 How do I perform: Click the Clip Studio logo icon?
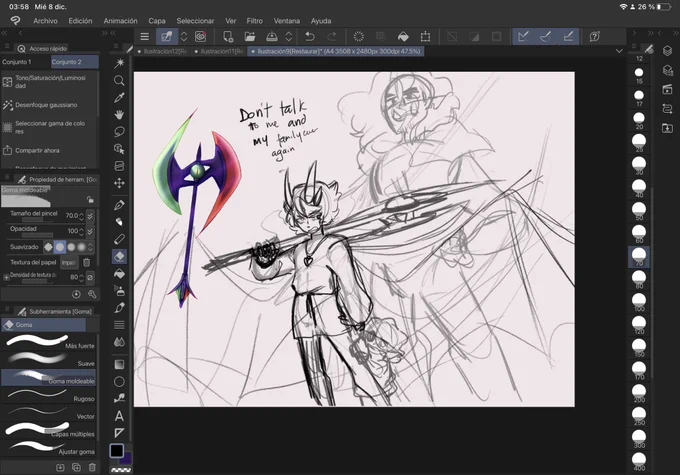click(x=16, y=20)
